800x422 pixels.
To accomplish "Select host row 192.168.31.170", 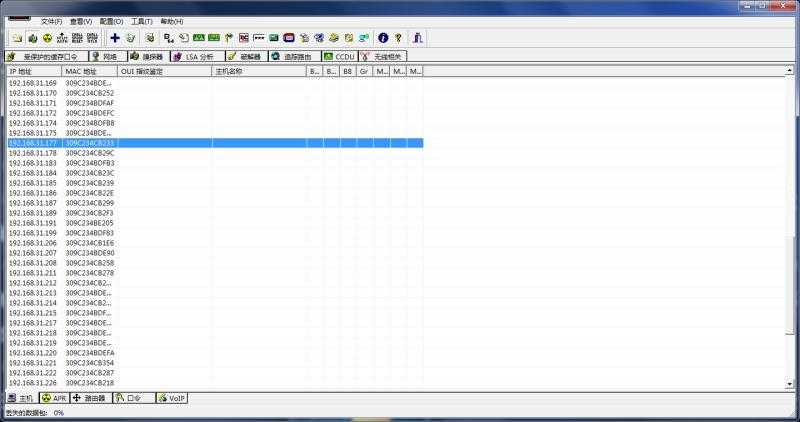I will click(215, 93).
